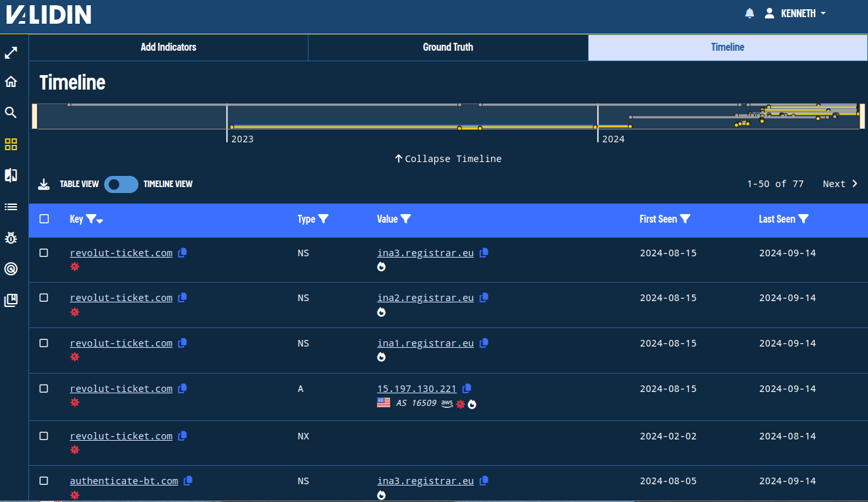Click the 2024-08-14 Last Seen date
The height and width of the screenshot is (502, 868).
(788, 436)
